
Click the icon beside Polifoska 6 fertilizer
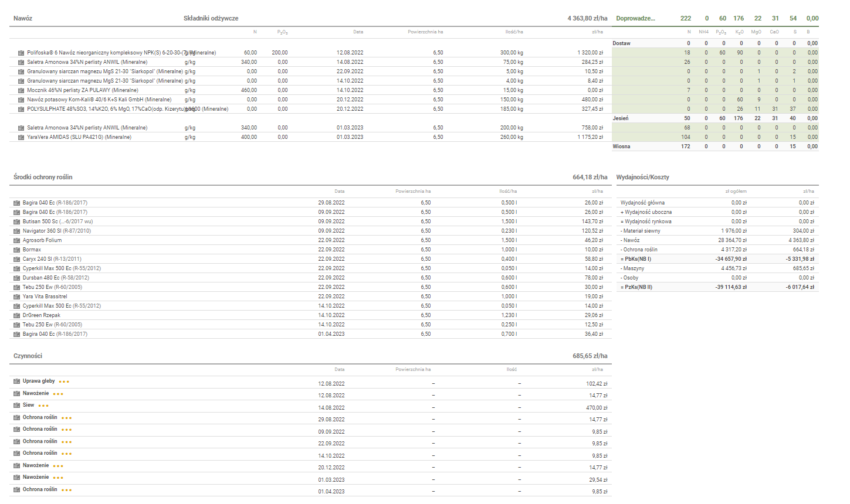tap(21, 53)
